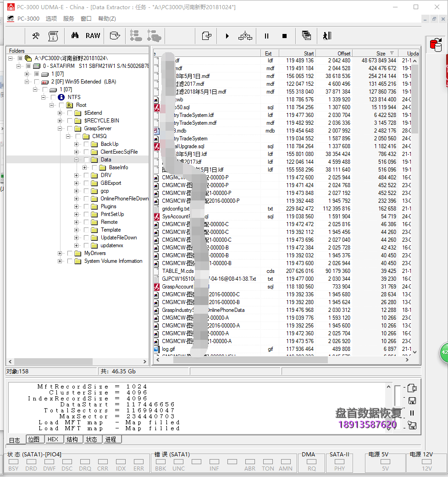Click the balance scale toolbar icon
448x477 pixels.
coord(245,36)
